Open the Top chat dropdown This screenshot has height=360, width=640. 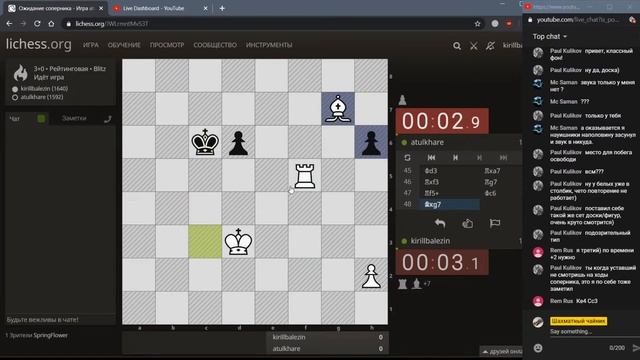point(549,36)
